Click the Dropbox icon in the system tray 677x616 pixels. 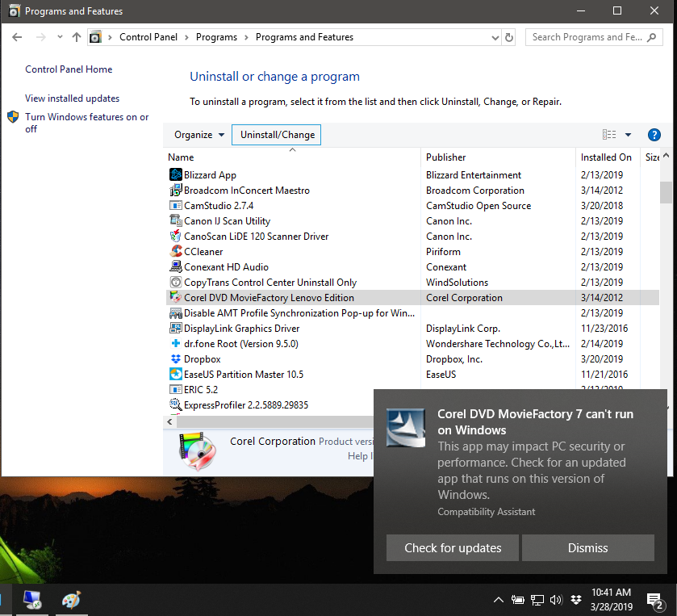point(575,600)
